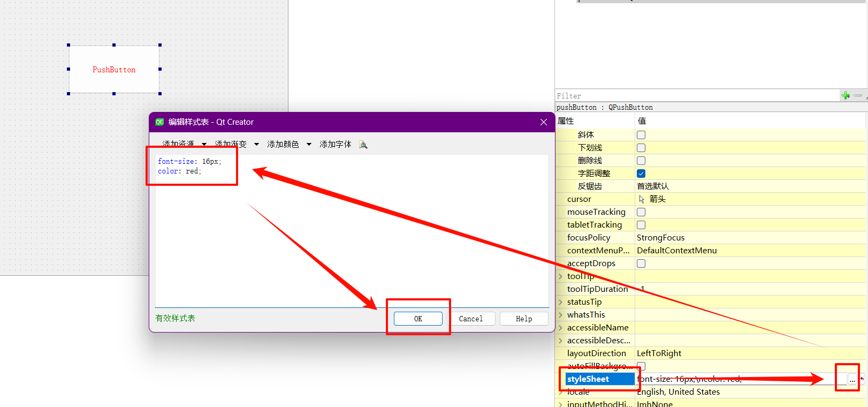Click 添加字体 in the dialog toolbar
868x407 pixels.
(335, 145)
